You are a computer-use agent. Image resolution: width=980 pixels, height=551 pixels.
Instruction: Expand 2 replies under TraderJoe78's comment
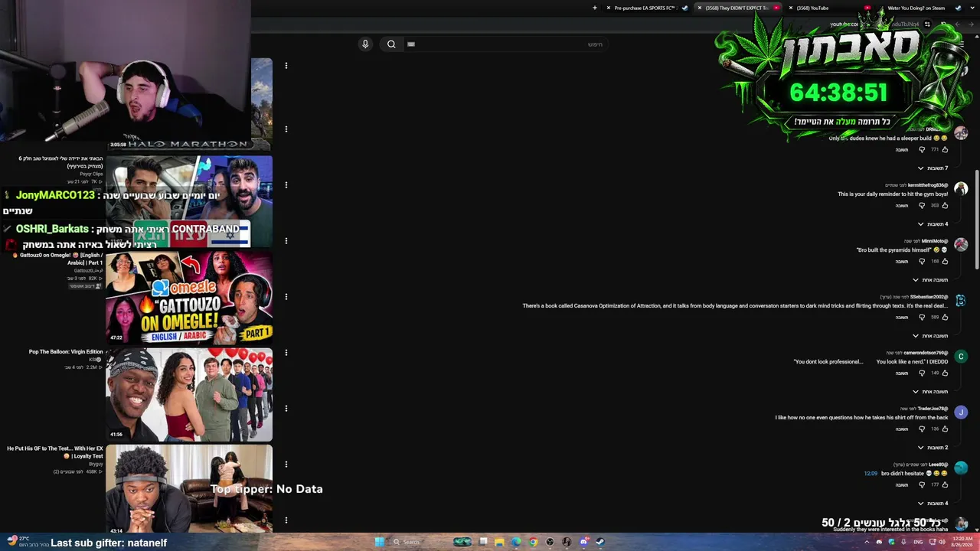[x=933, y=448]
